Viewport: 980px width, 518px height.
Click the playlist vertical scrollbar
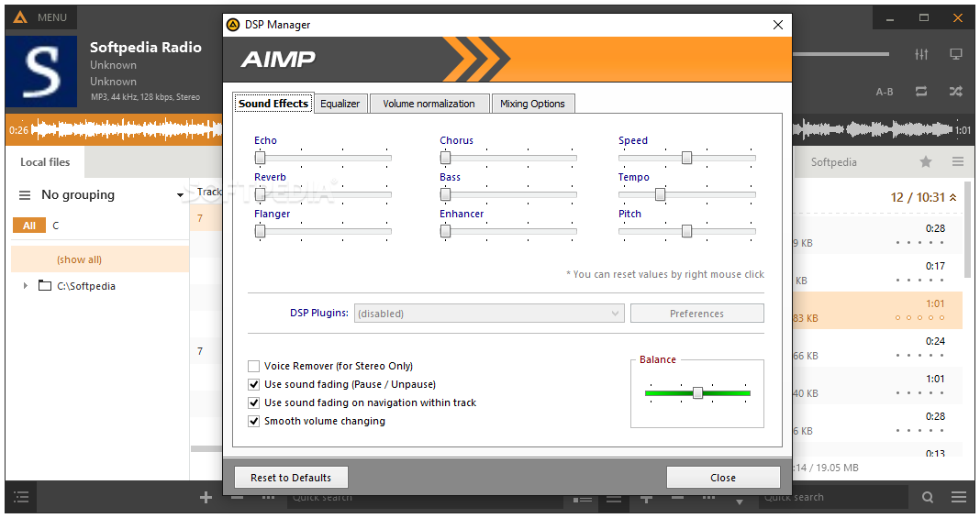[968, 231]
